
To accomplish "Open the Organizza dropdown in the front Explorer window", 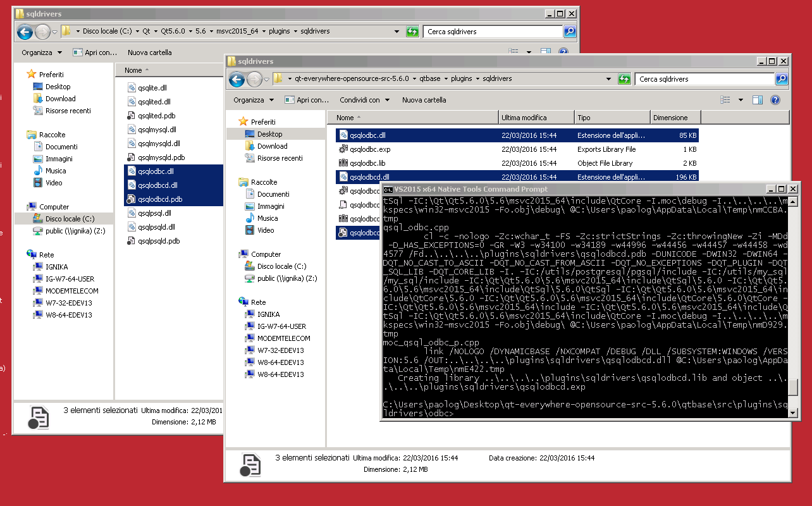I will pos(254,100).
